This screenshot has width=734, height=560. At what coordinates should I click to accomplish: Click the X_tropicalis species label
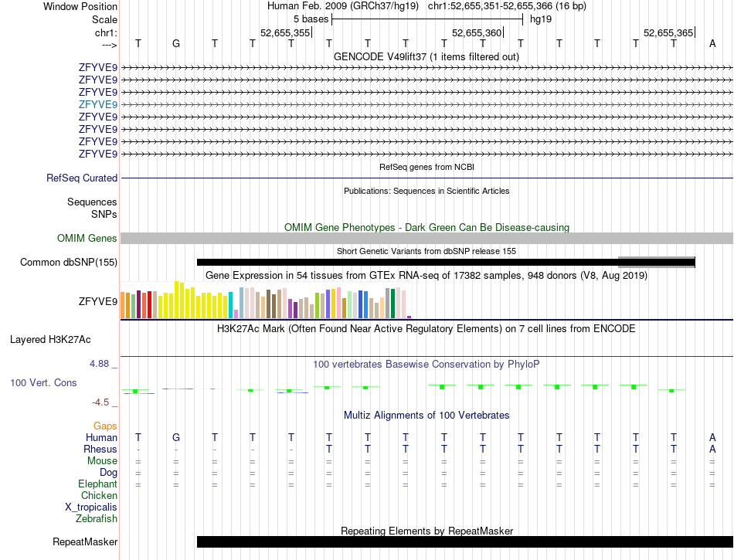pyautogui.click(x=91, y=507)
